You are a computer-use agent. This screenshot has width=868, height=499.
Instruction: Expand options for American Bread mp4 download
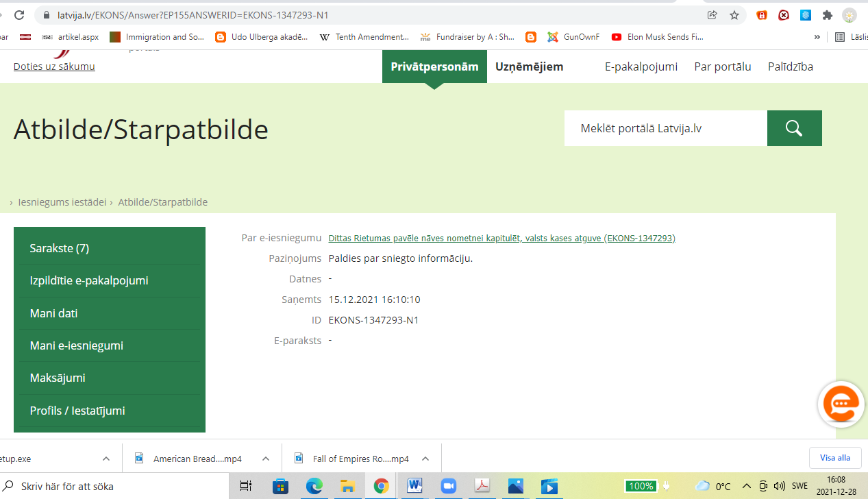(x=266, y=459)
